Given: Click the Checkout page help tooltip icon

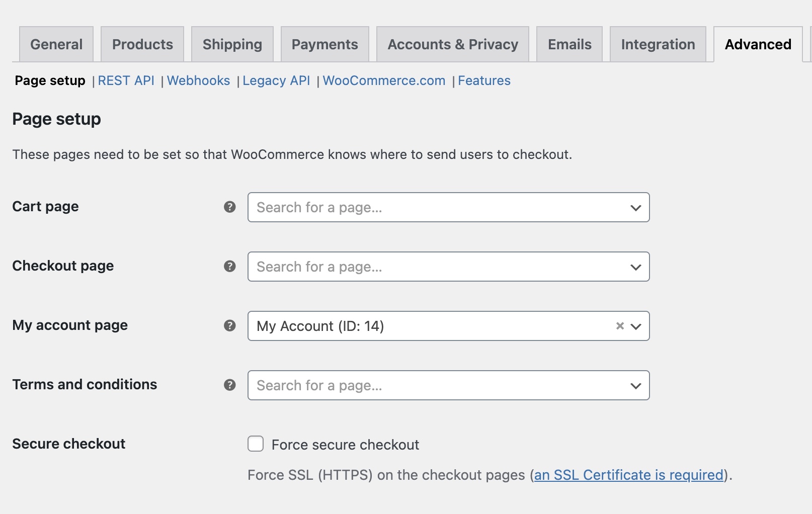Looking at the screenshot, I should click(x=229, y=266).
